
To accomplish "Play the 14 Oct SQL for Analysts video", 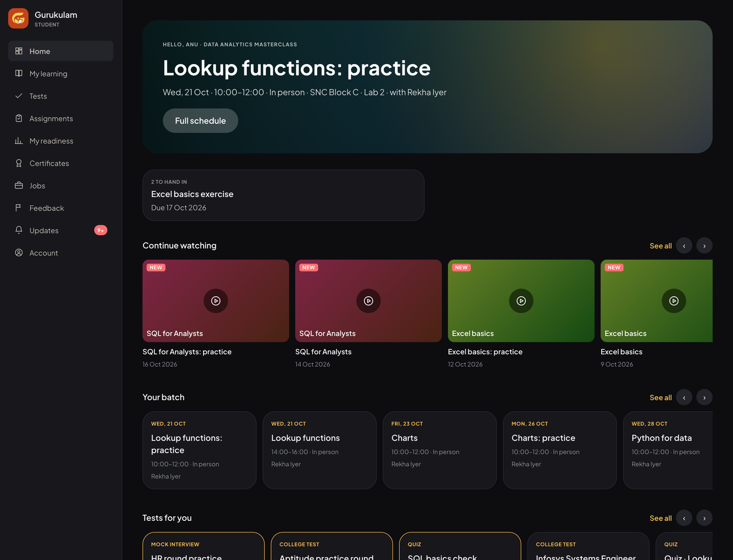I will (x=369, y=301).
